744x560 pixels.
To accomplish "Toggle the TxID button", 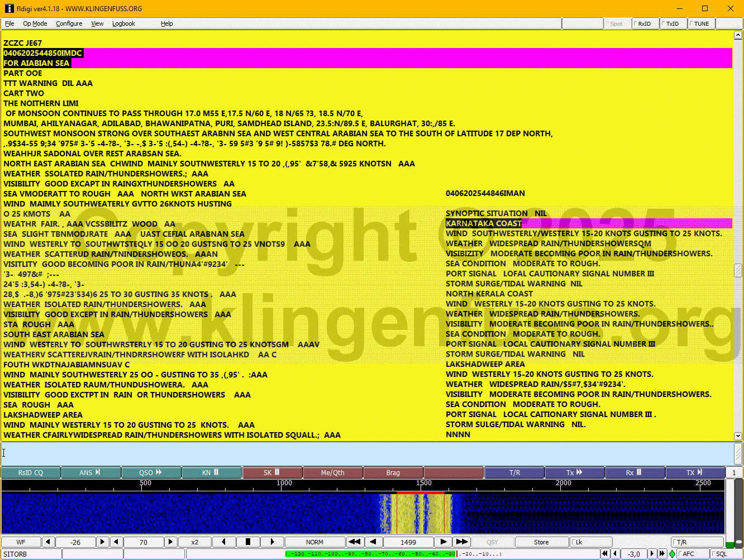I will 673,24.
